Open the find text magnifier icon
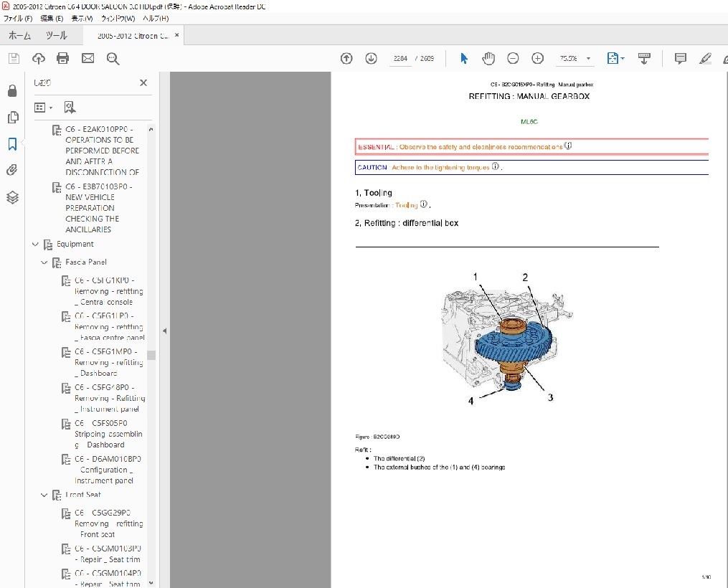 pyautogui.click(x=113, y=59)
